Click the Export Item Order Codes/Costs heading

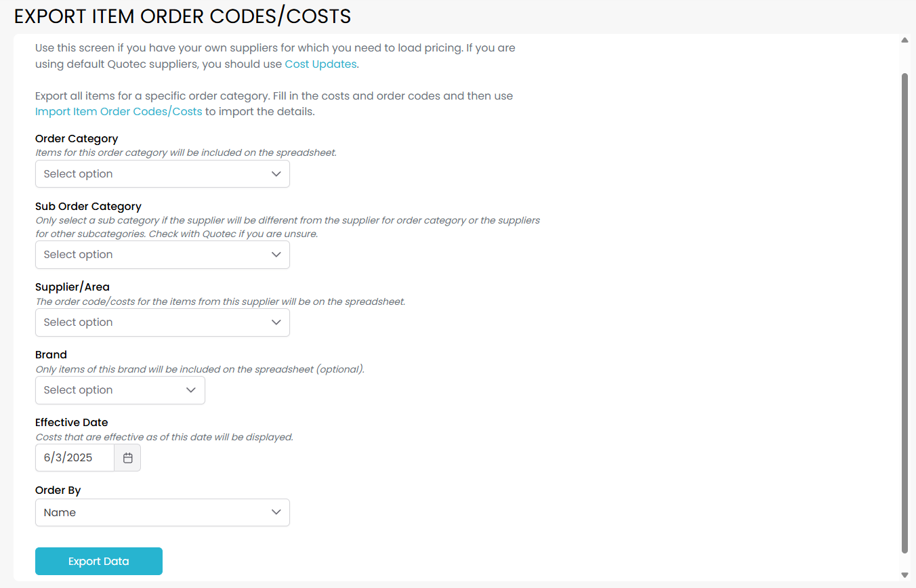click(182, 16)
